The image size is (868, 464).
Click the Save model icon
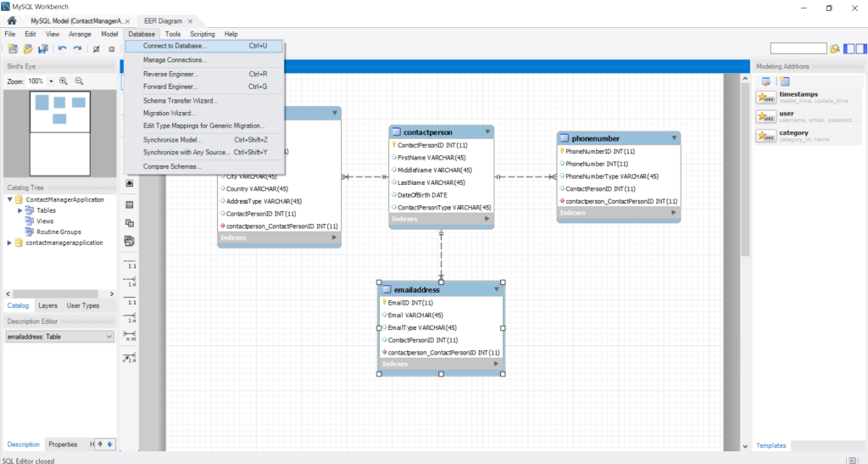[42, 48]
